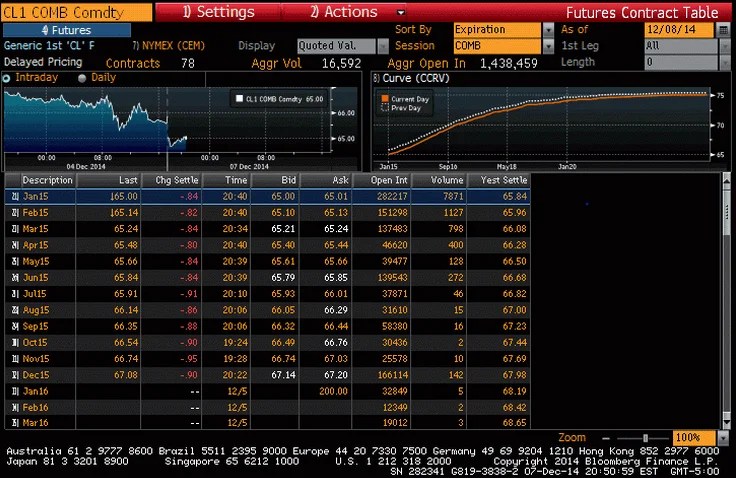Viewport: 736px width, 478px height.
Task: Sort by the Description column header
Action: [47, 180]
